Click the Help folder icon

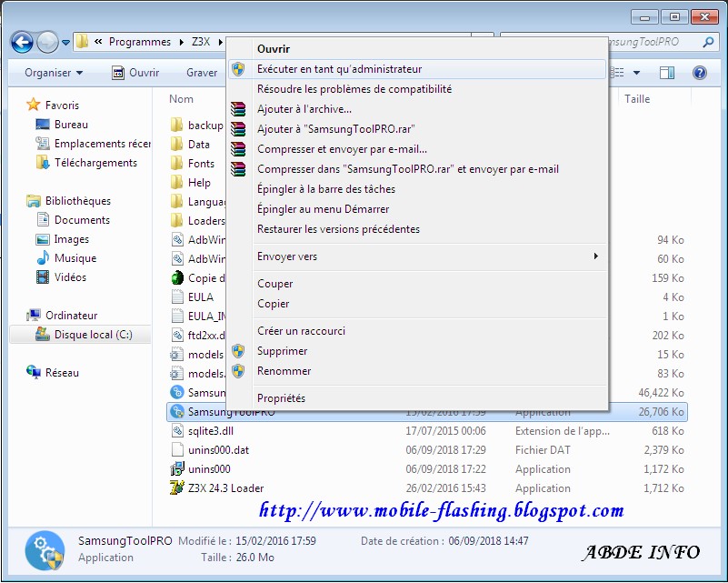coord(176,182)
